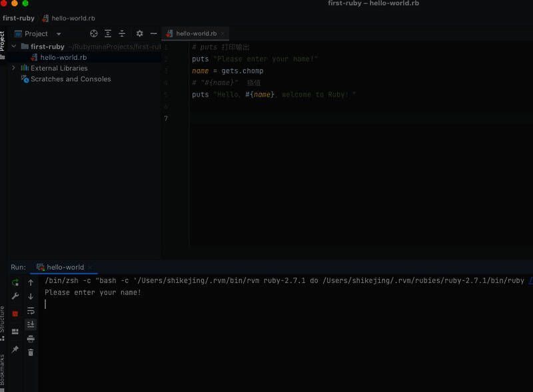The height and width of the screenshot is (392, 533).
Task: Collapse the first-ruby project folder
Action: coord(13,47)
